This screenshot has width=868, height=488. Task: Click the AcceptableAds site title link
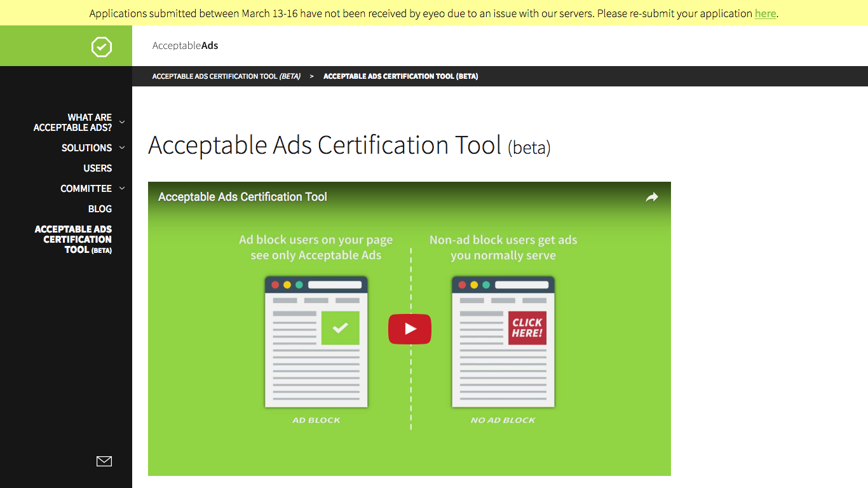pos(185,46)
